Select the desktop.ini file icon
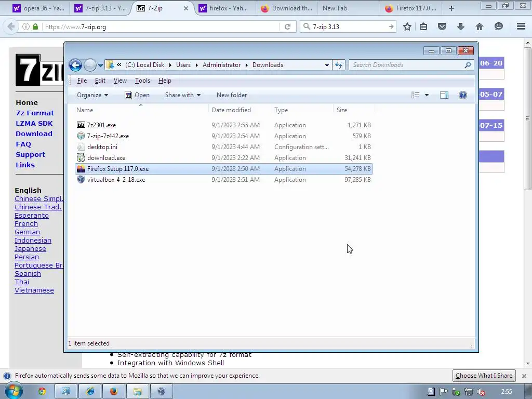 pos(81,147)
